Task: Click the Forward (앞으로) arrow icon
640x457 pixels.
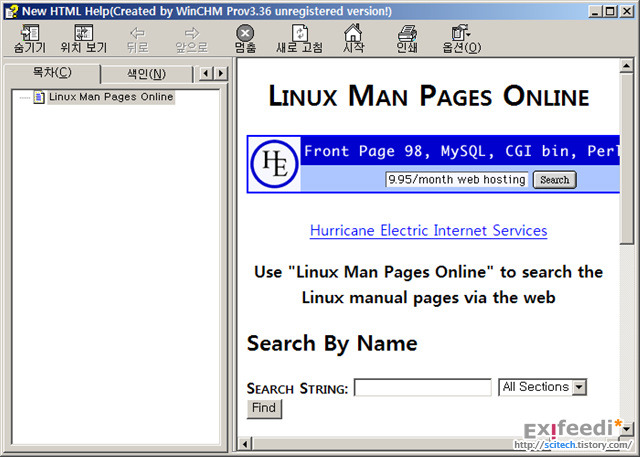Action: [191, 33]
